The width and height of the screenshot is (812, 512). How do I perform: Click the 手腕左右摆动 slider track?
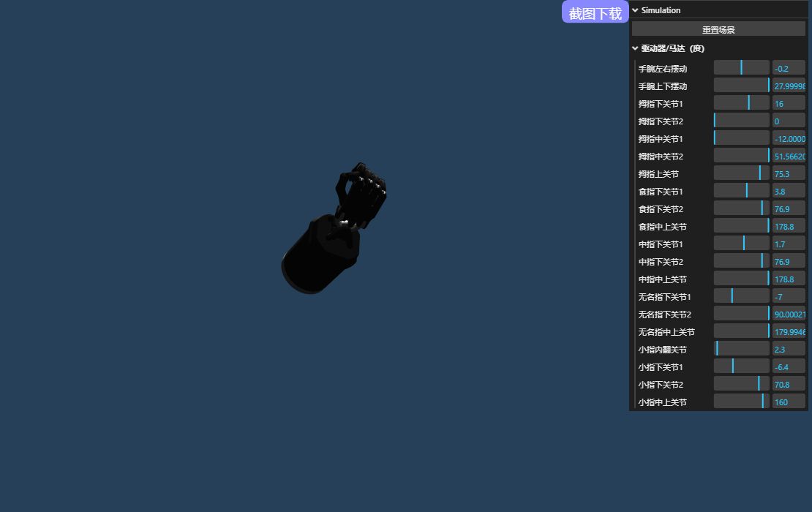click(741, 68)
